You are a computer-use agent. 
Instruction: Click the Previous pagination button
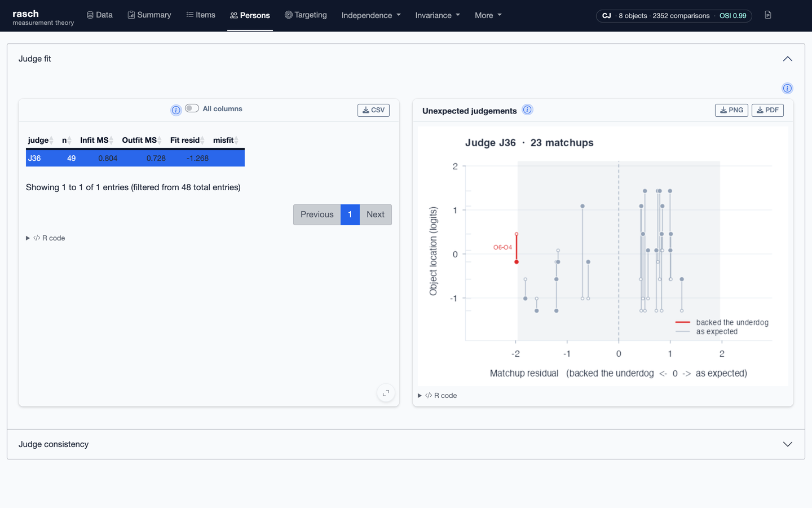(317, 214)
